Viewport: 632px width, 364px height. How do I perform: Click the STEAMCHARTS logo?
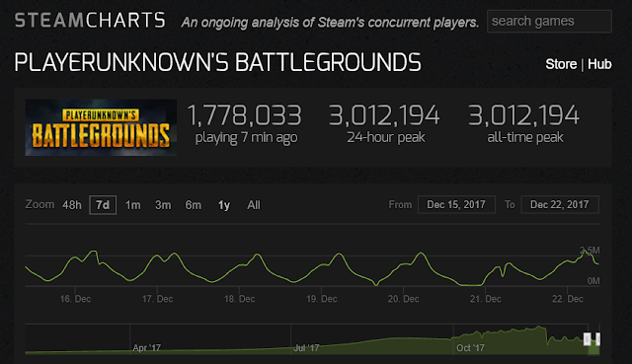point(90,21)
